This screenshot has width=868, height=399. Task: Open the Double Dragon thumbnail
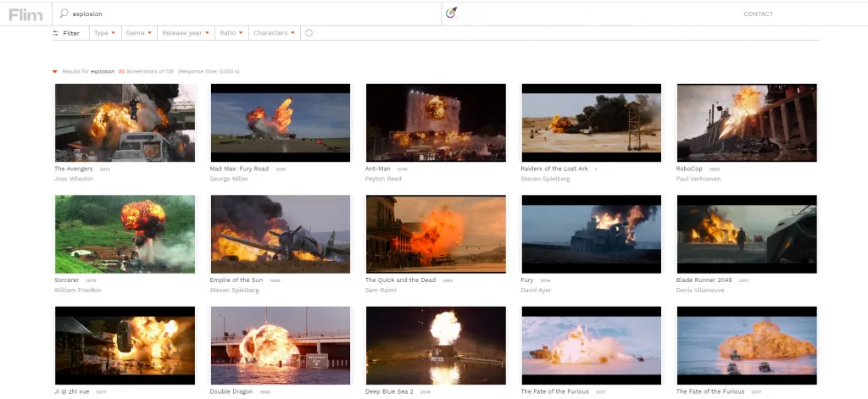tap(281, 346)
